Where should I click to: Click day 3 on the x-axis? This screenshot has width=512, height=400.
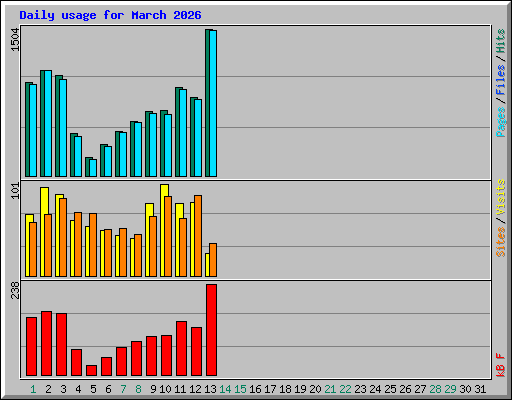click(x=63, y=389)
